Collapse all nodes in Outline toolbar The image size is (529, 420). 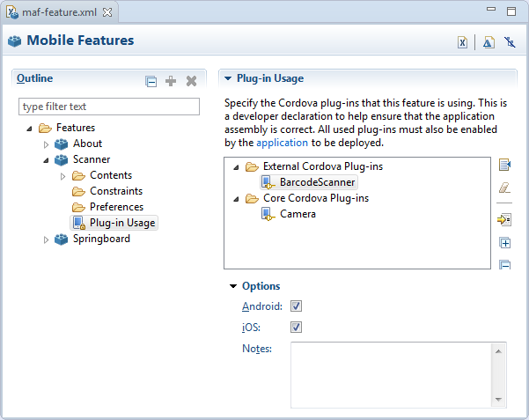click(151, 81)
